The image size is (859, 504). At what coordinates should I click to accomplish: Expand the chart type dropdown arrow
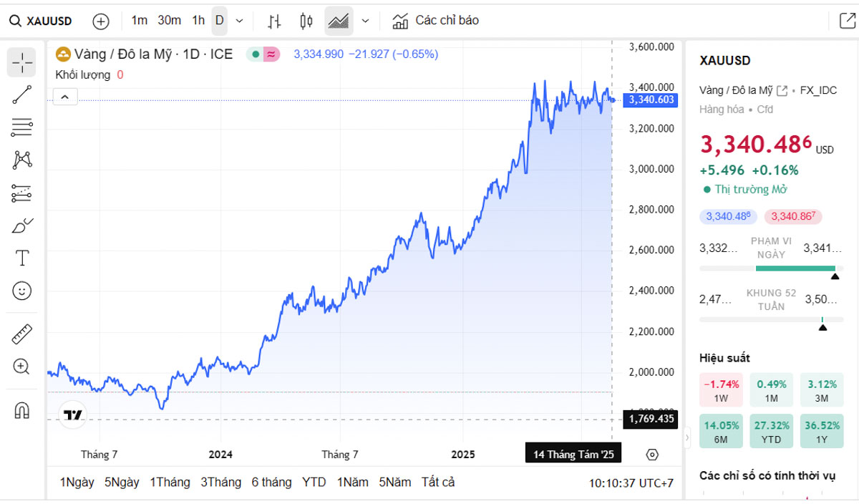[x=365, y=21]
